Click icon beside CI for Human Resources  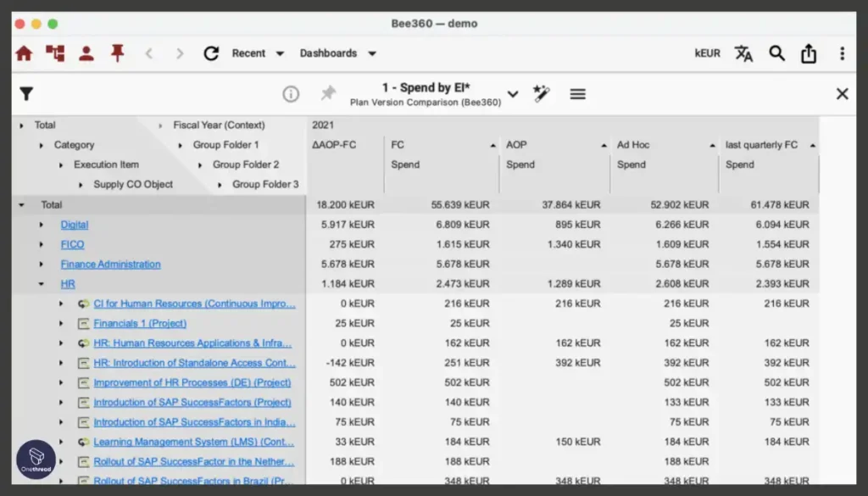(x=84, y=304)
